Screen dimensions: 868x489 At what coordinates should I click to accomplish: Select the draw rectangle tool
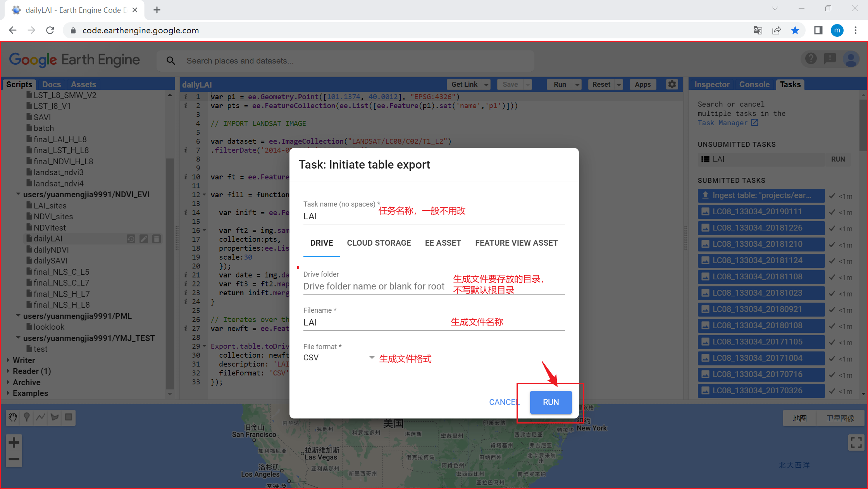[x=69, y=417]
